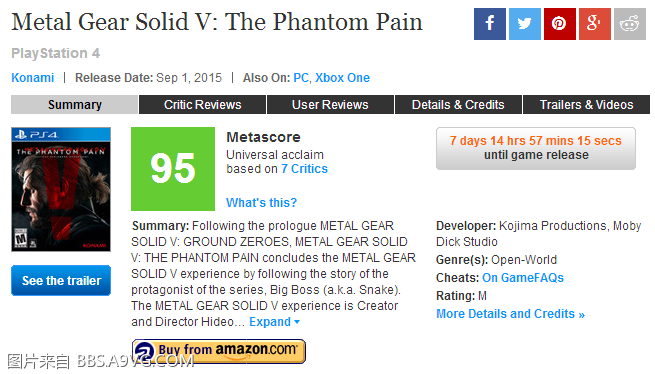Image resolution: width=655 pixels, height=374 pixels.
Task: Go to the Details & Credits tab
Action: click(458, 104)
